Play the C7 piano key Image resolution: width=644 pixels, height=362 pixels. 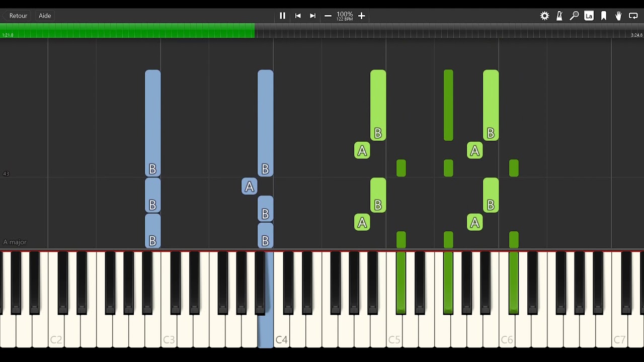point(619,332)
